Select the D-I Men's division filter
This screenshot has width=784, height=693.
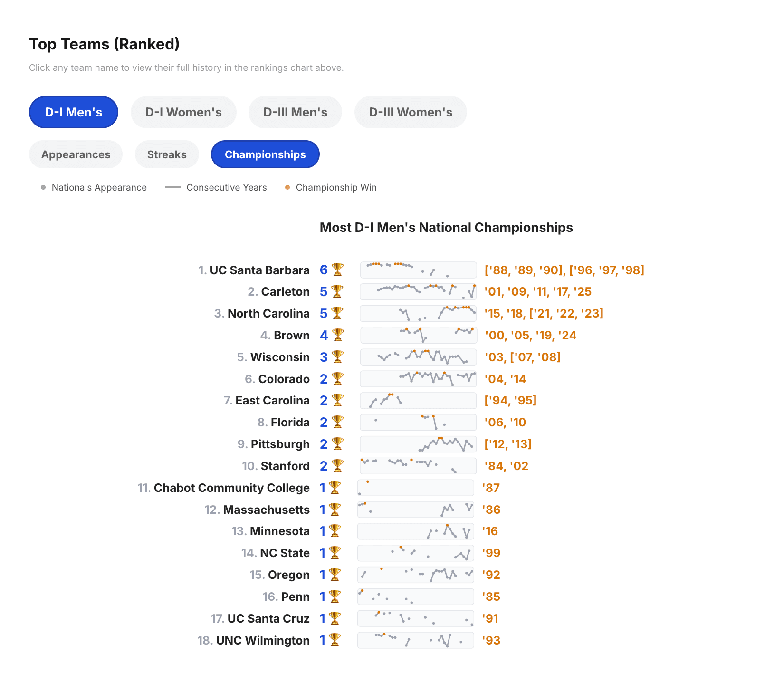pos(73,112)
